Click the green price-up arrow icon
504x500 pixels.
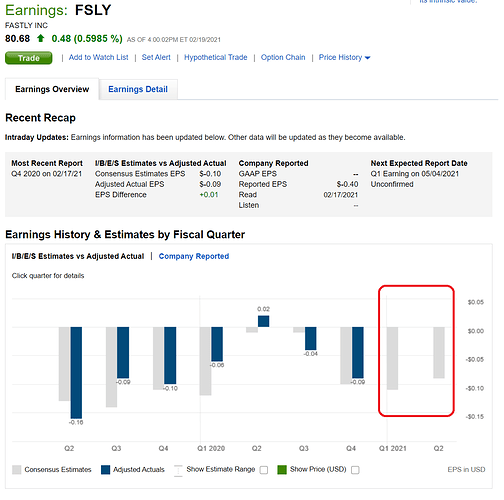[41, 38]
